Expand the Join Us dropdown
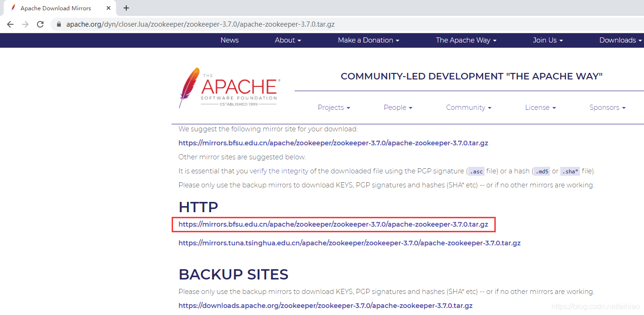 pos(548,40)
